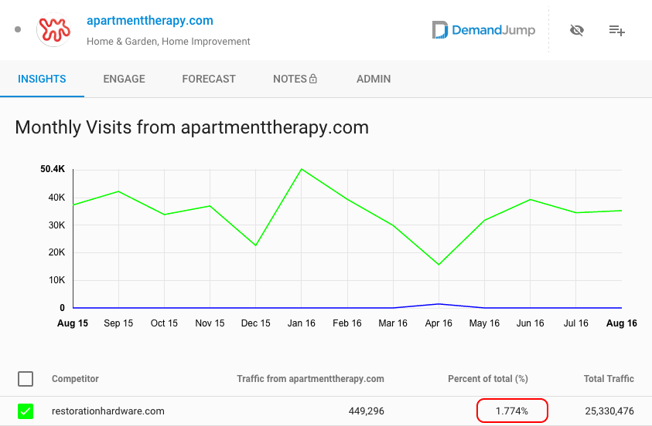The image size is (652, 426).
Task: Click the Aug 15 axis label
Action: (x=73, y=323)
